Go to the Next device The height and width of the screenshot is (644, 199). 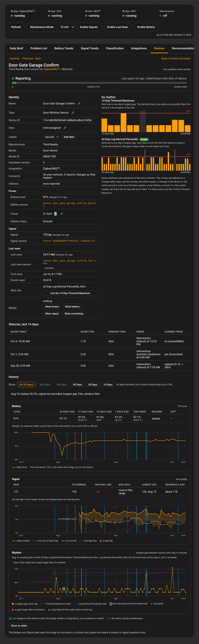(x=39, y=59)
